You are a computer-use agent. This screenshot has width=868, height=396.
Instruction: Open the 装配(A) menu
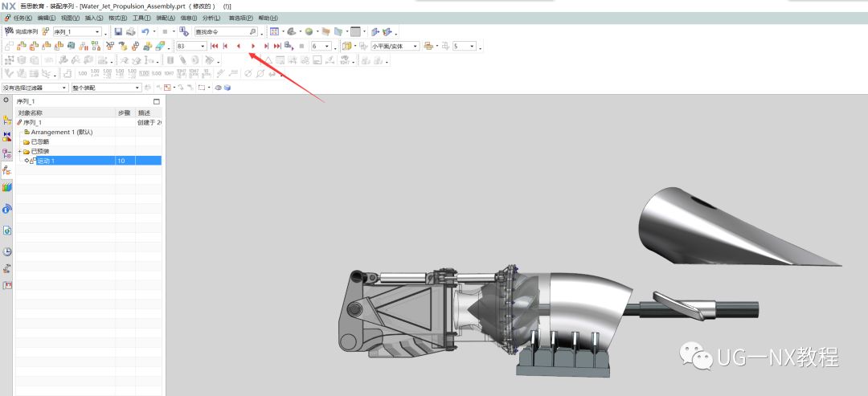pyautogui.click(x=165, y=18)
